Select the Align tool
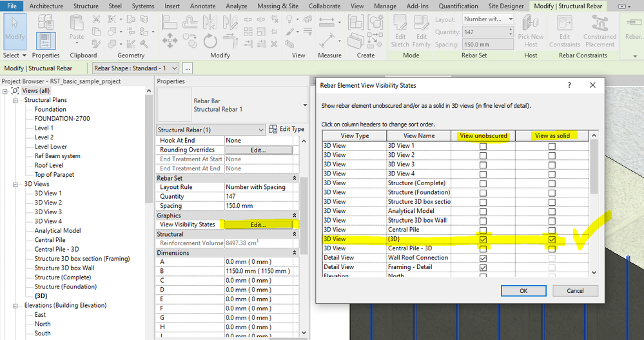644x340 pixels. (169, 22)
